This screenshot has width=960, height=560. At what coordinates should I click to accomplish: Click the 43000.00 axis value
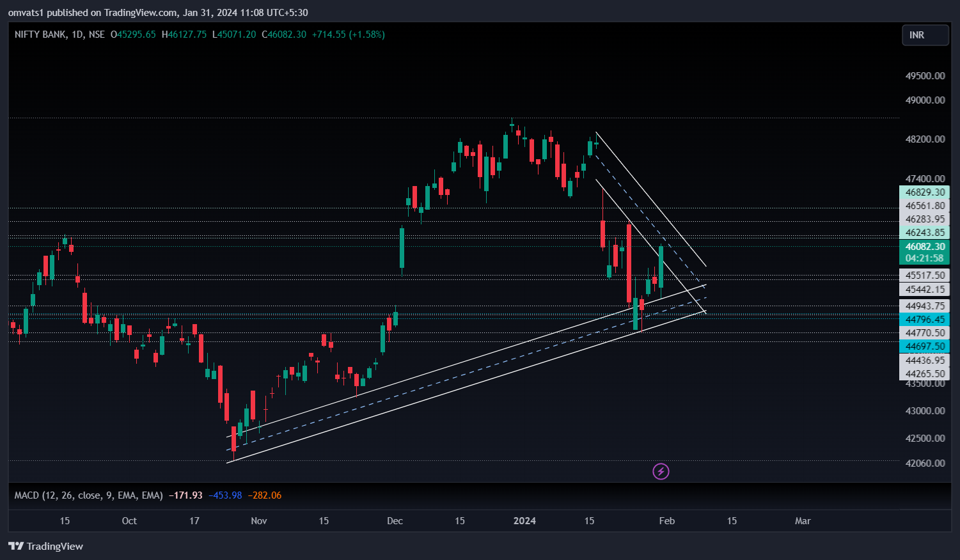[925, 411]
